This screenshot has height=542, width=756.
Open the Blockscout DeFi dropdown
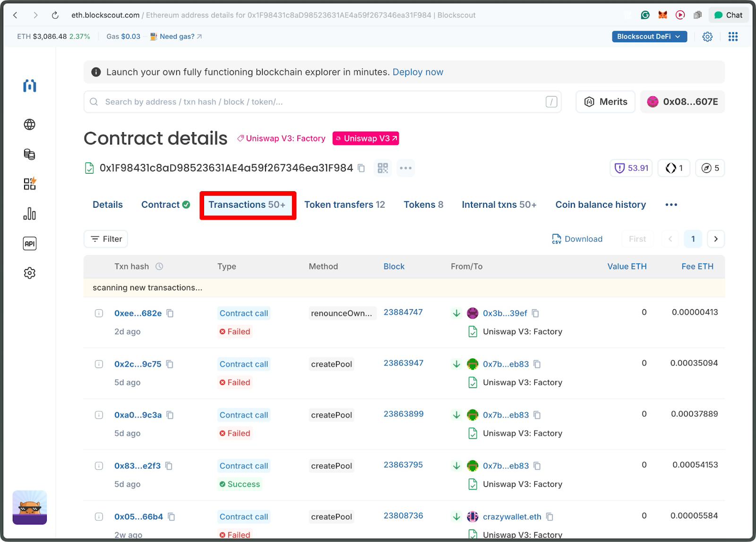(x=649, y=36)
